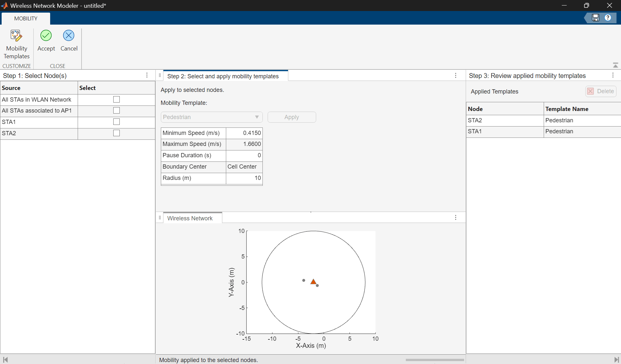Click the blue Cancel icon
The width and height of the screenshot is (621, 364).
tap(69, 36)
